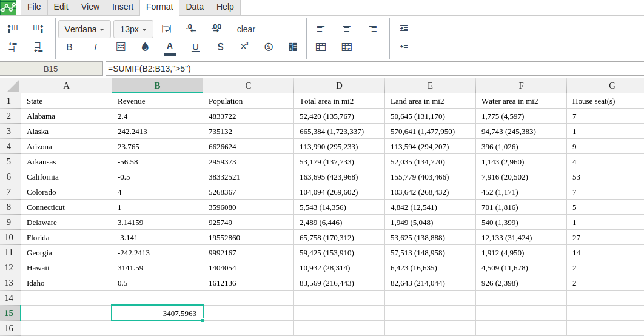Click the background fill color droplet icon
Screen dimensions: 644x336
pos(145,47)
